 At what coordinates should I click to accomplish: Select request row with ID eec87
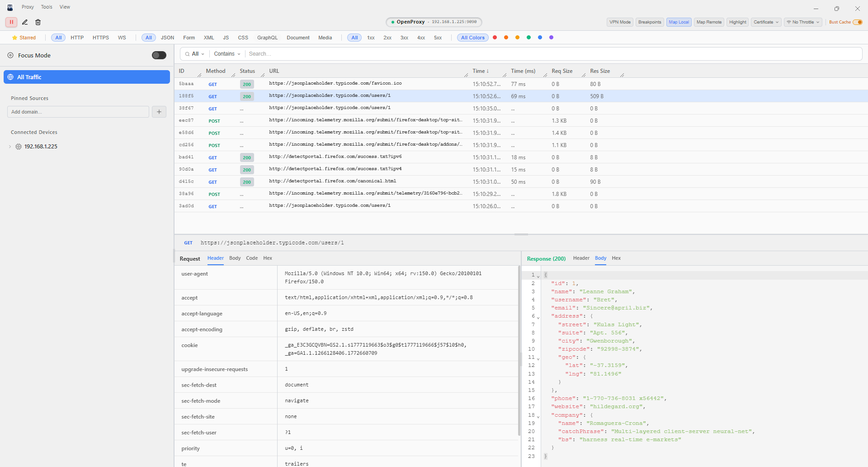click(521, 120)
